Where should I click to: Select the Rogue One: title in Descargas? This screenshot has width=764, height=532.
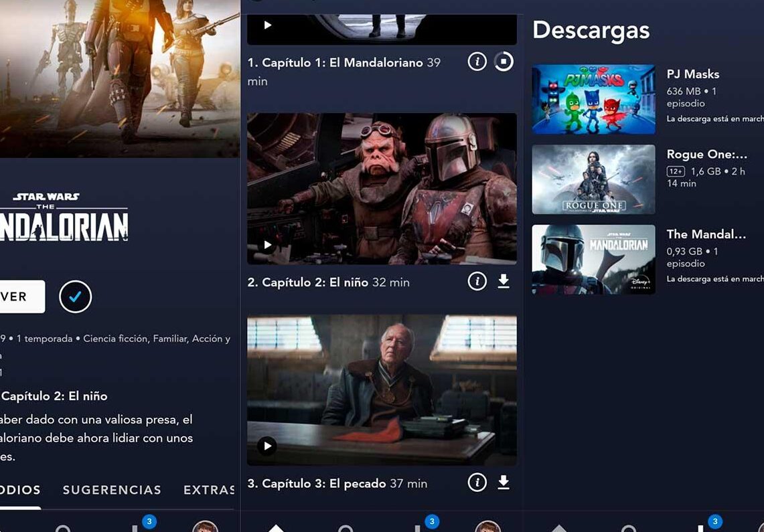706,155
